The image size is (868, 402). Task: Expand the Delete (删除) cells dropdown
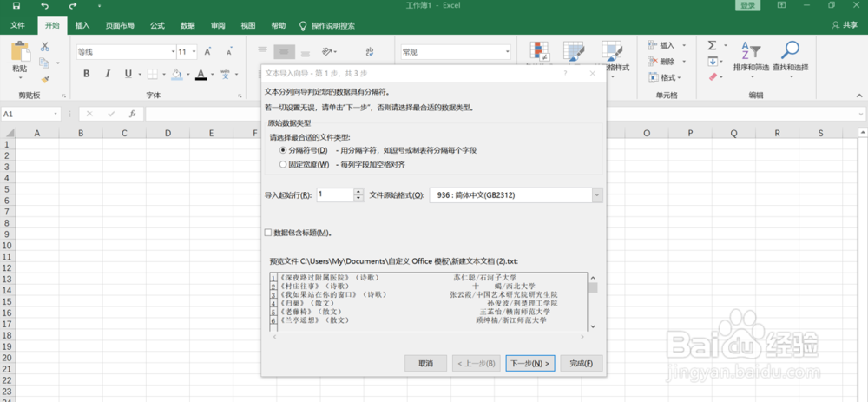pyautogui.click(x=684, y=62)
